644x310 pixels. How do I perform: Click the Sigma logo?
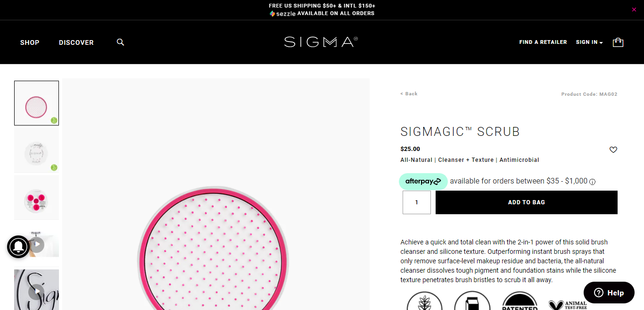click(x=321, y=42)
